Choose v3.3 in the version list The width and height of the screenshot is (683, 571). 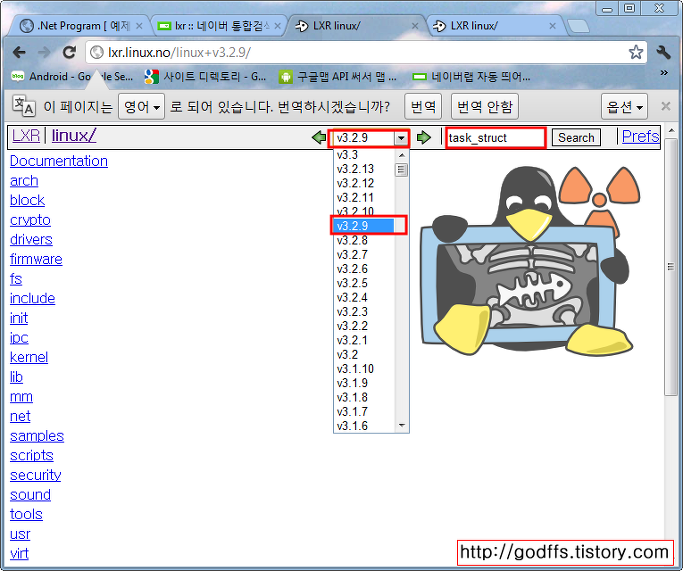(x=364, y=155)
